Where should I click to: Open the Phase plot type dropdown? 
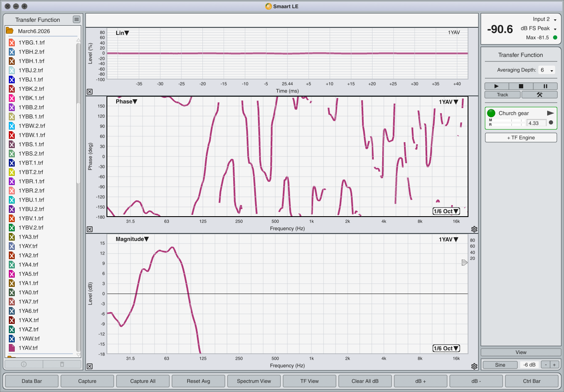127,101
